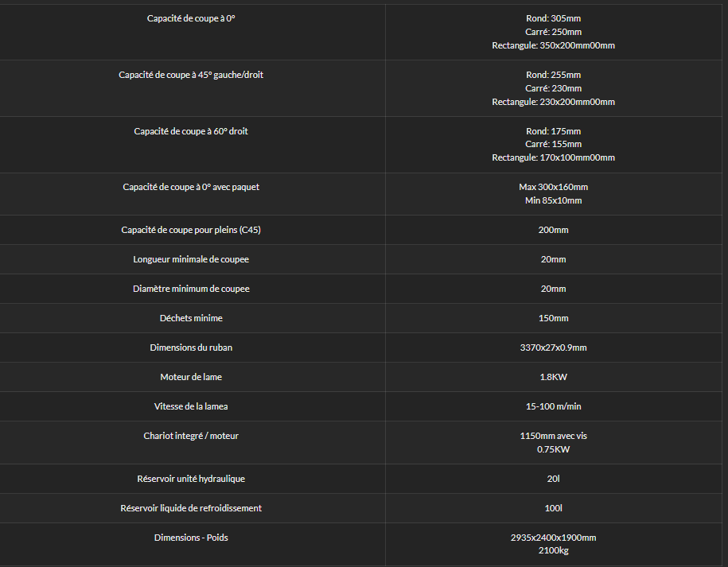Click 'Capacité de coupe pour pleins (C45)'
Screen dimensions: 728x567
pos(191,230)
